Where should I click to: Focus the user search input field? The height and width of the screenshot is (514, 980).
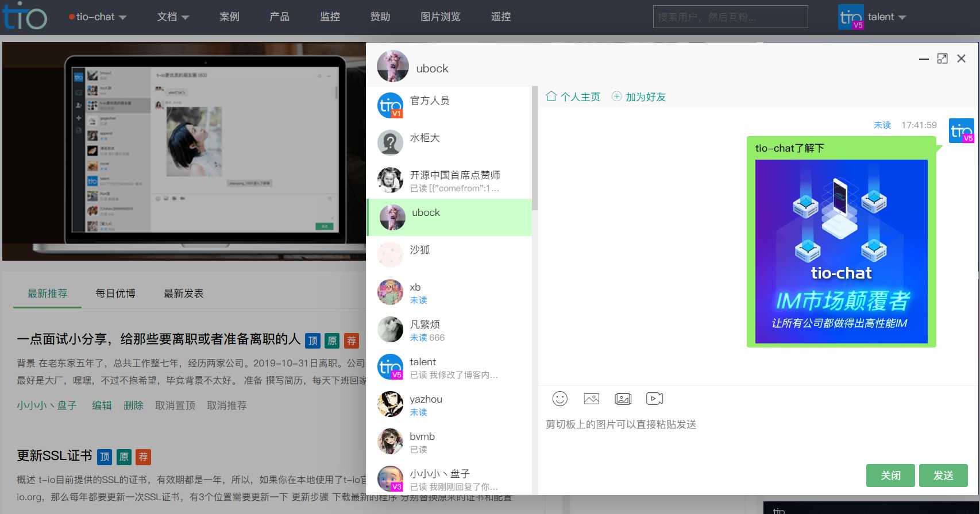[730, 17]
